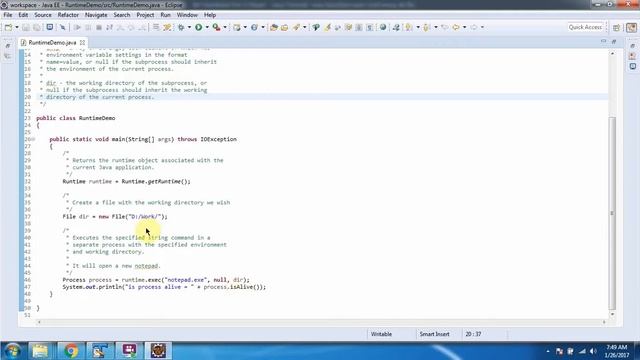Open the terminal monitor icon in toolbar

click(49, 27)
